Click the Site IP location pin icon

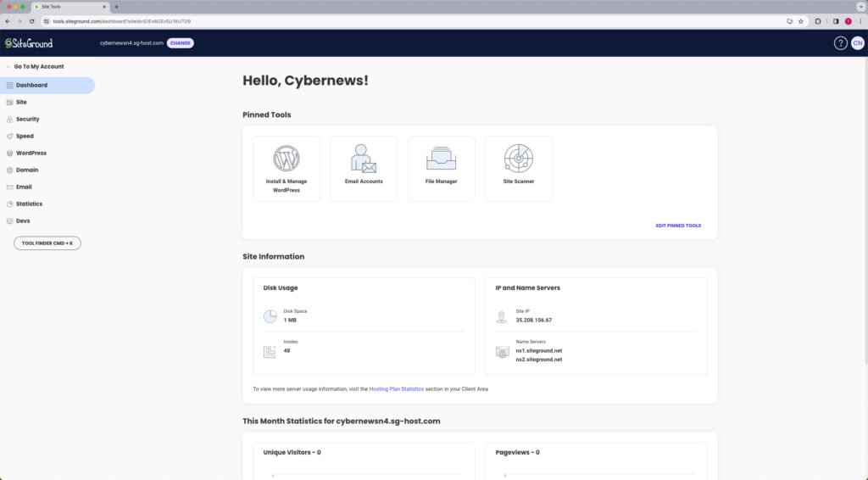pos(502,316)
